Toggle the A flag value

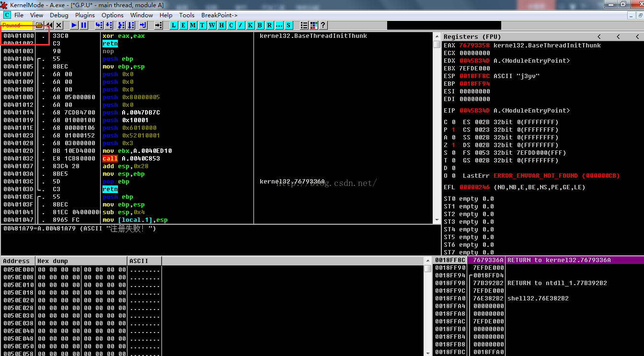point(453,138)
